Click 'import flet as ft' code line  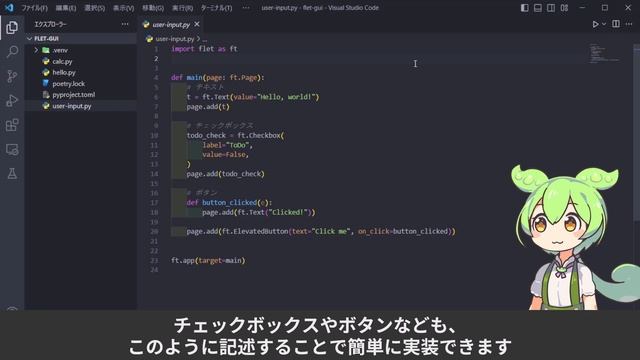pyautogui.click(x=204, y=49)
